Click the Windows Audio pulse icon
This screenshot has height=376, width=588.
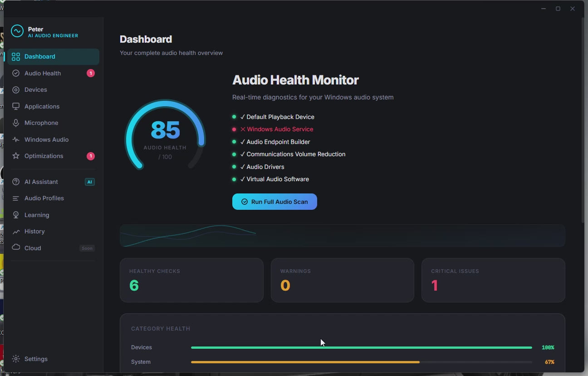pos(16,139)
